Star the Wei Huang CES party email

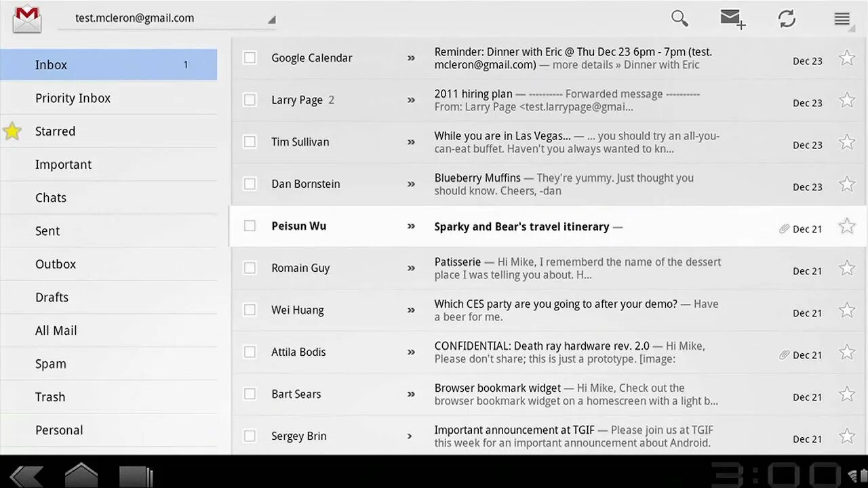click(847, 310)
